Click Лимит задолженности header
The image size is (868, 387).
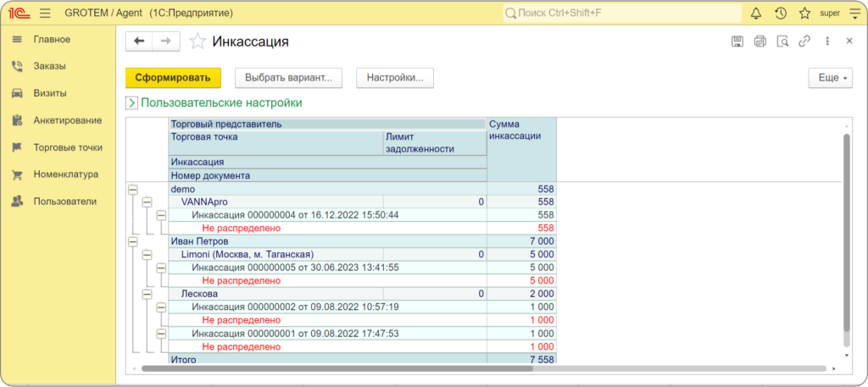pos(435,142)
